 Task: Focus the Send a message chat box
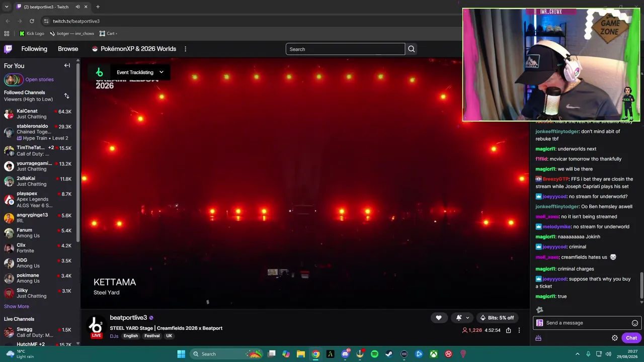[x=587, y=323]
